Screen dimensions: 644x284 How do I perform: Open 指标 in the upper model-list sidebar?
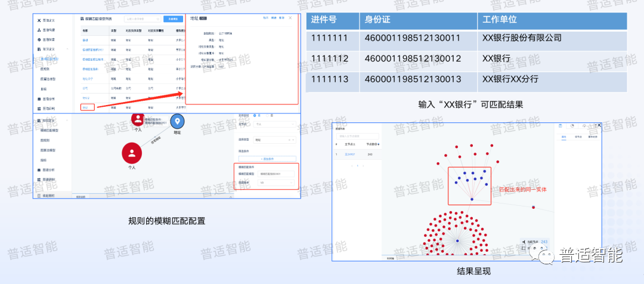click(44, 89)
